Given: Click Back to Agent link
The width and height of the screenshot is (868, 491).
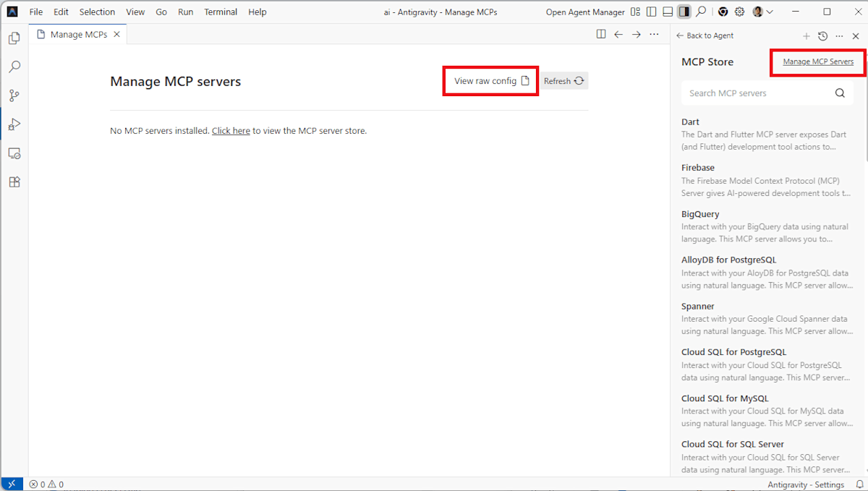Looking at the screenshot, I should pos(705,35).
